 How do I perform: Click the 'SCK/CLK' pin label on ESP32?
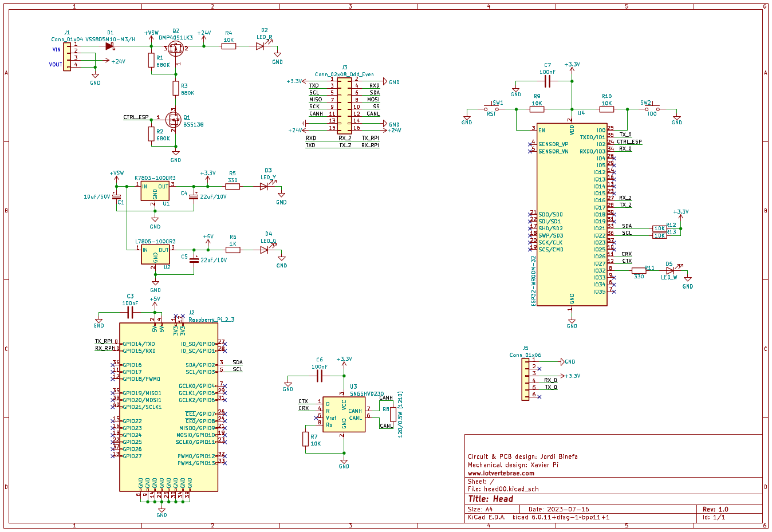click(x=550, y=242)
